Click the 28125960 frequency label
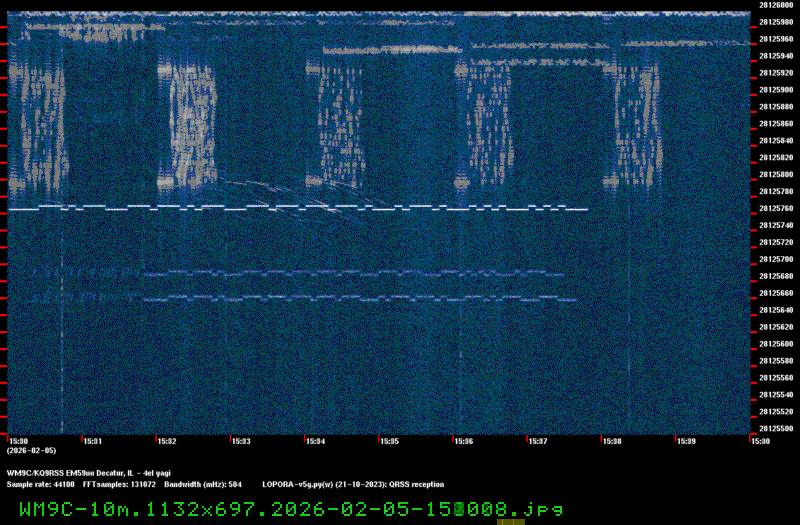Viewport: 800px width, 525px height. [x=776, y=39]
